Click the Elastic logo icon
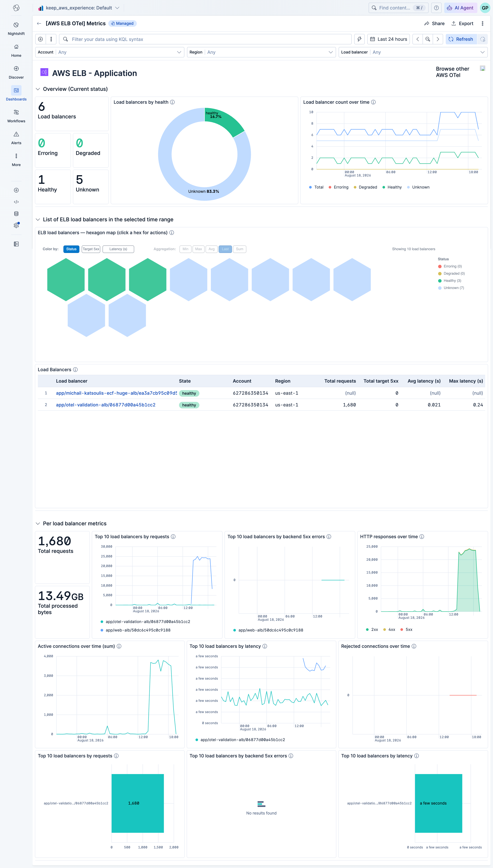 (16, 8)
